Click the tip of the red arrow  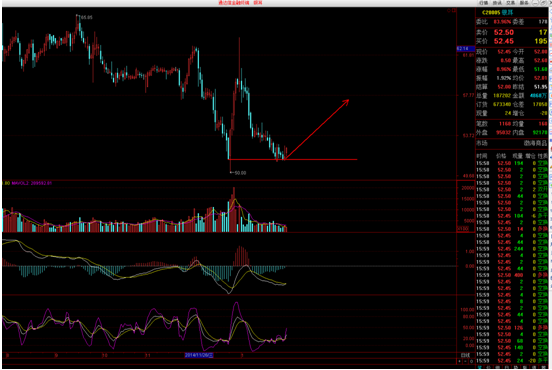pos(348,100)
